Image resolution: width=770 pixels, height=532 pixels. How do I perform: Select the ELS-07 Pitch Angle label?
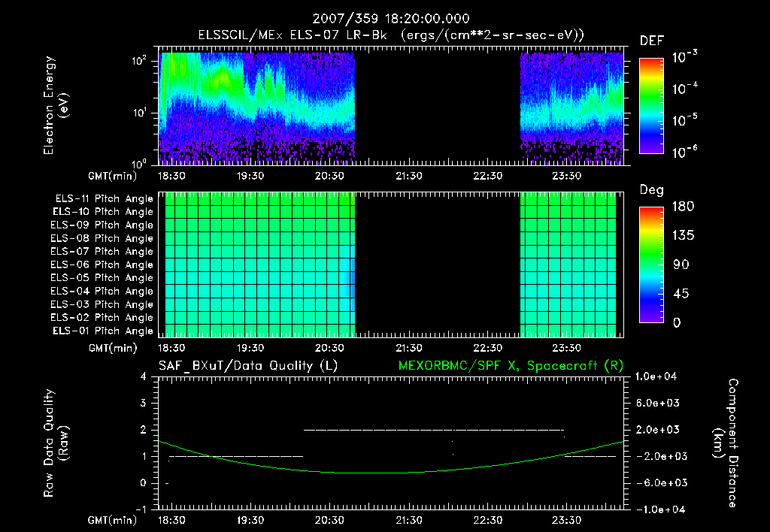[102, 251]
